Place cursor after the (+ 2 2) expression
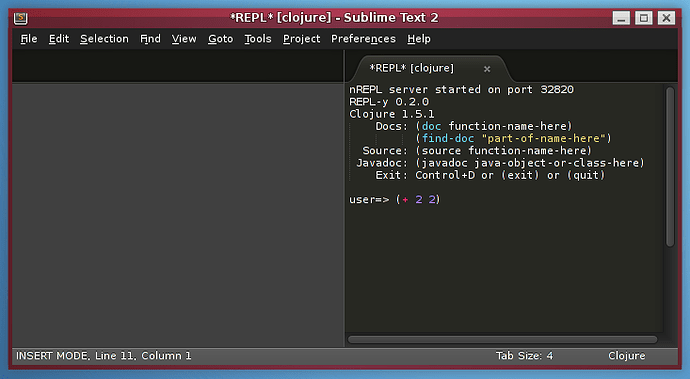Viewport: 690px width, 379px height. (440, 200)
